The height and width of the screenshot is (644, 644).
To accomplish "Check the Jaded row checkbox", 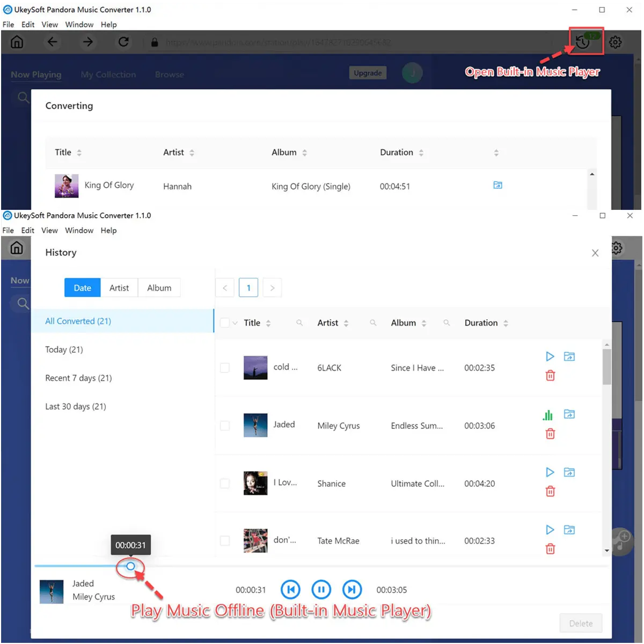I will tap(225, 426).
